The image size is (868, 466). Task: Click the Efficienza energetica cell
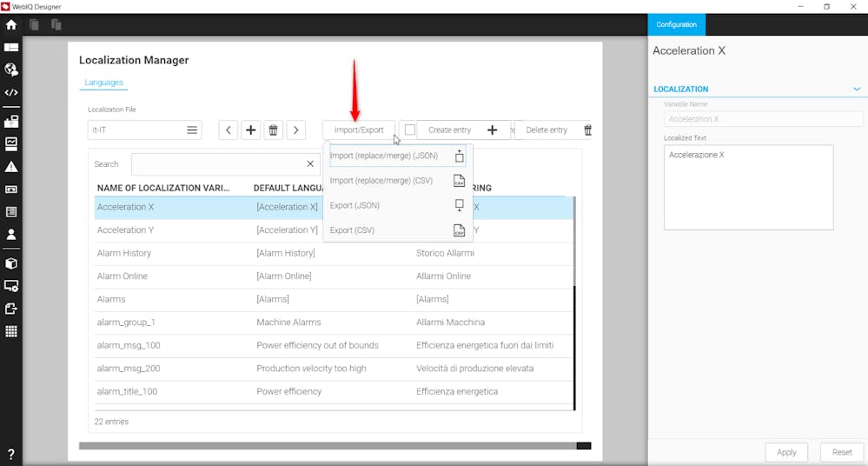coord(457,391)
